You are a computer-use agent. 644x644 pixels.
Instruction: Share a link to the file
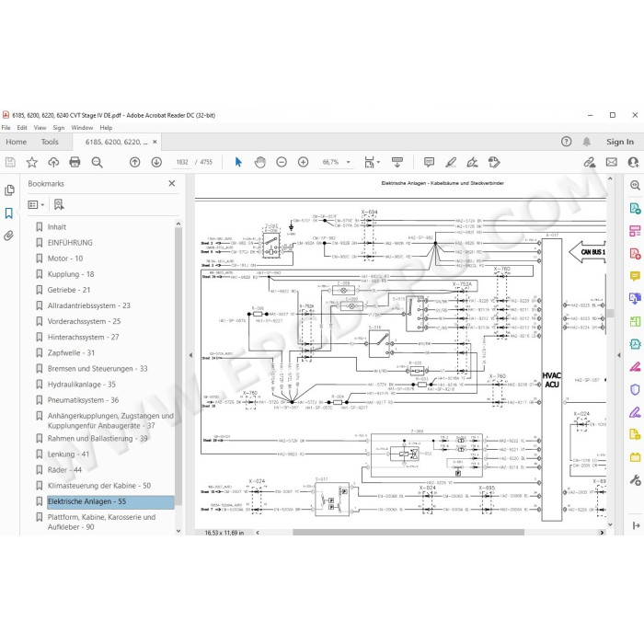tap(590, 162)
